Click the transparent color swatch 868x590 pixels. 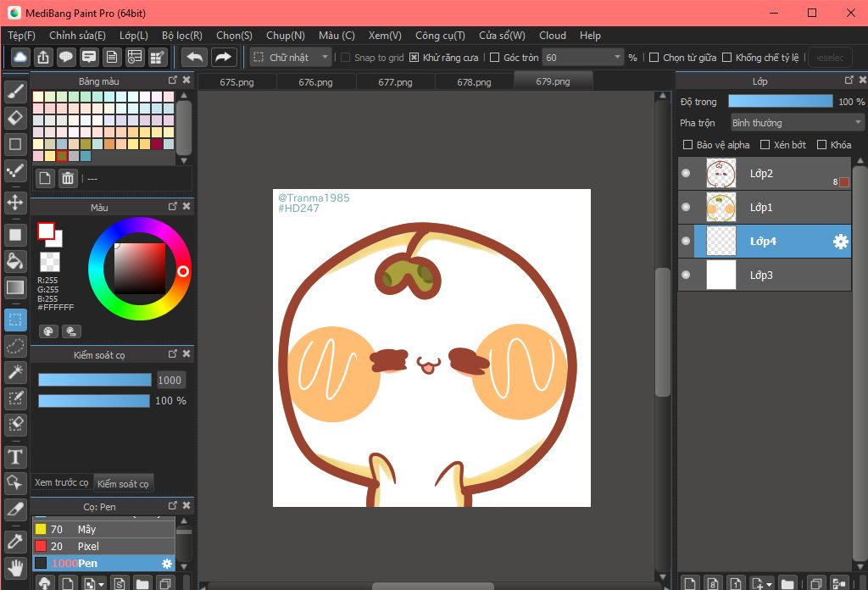coord(50,262)
